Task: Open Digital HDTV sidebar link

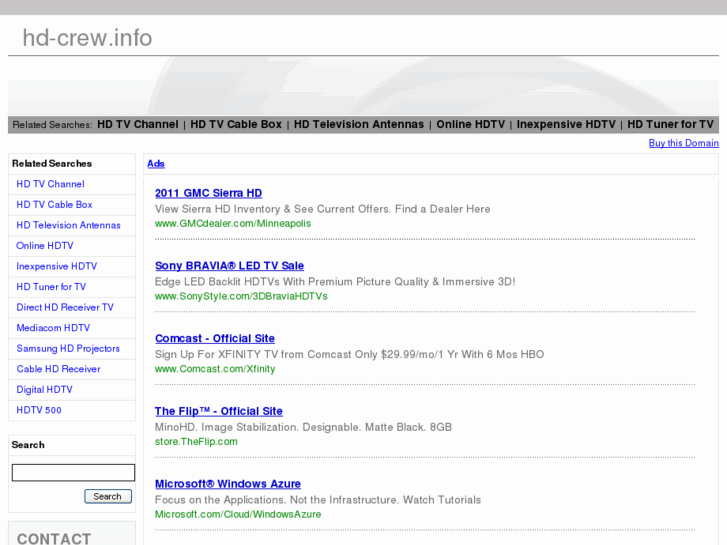Action: click(45, 390)
